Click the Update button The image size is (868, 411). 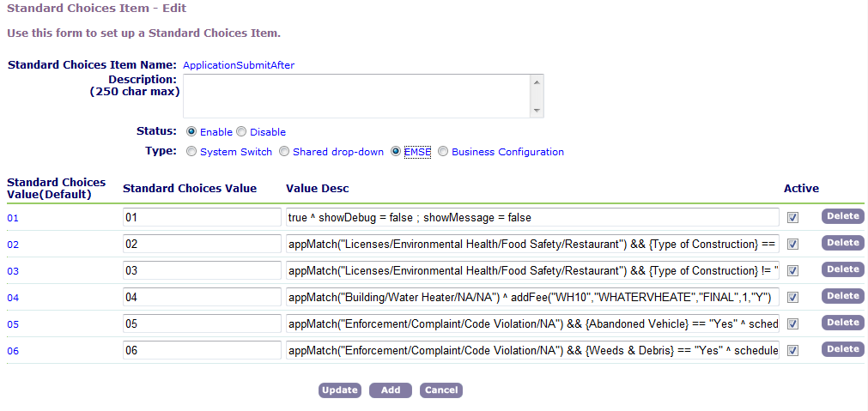click(x=339, y=390)
